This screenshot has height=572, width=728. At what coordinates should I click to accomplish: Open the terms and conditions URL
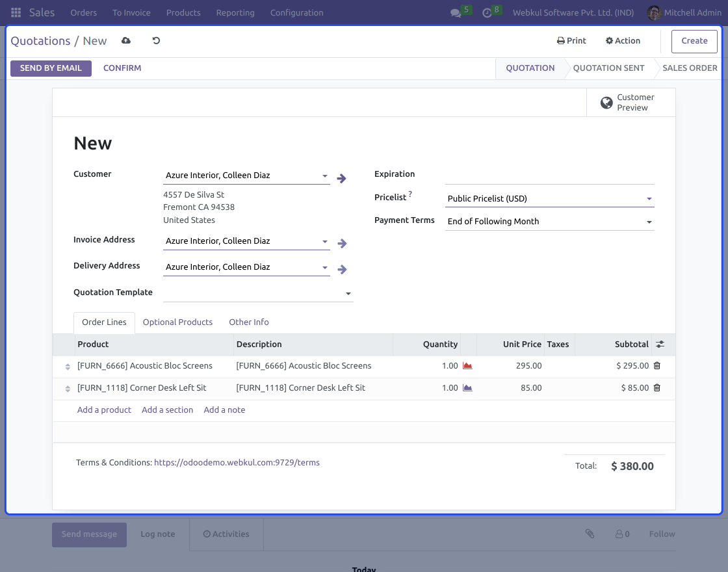237,462
